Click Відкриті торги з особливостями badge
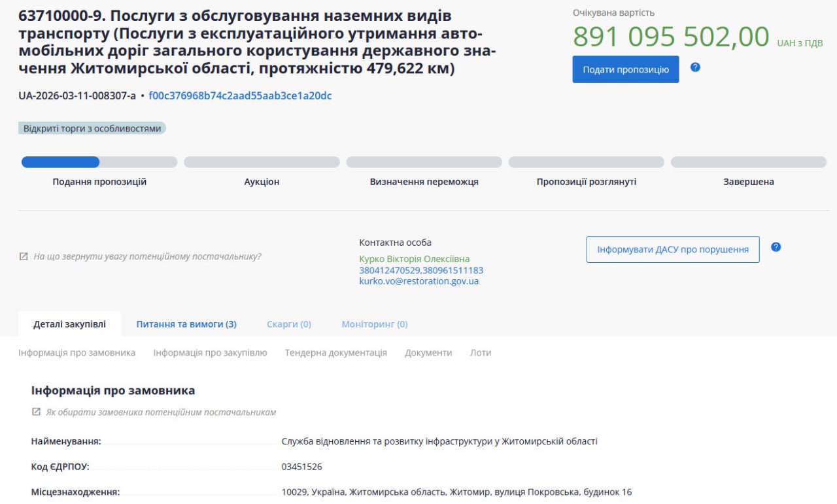 pos(92,129)
